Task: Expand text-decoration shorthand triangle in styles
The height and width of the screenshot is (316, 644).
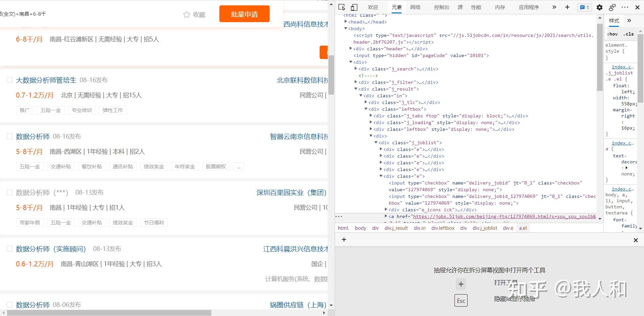Action: [x=626, y=168]
